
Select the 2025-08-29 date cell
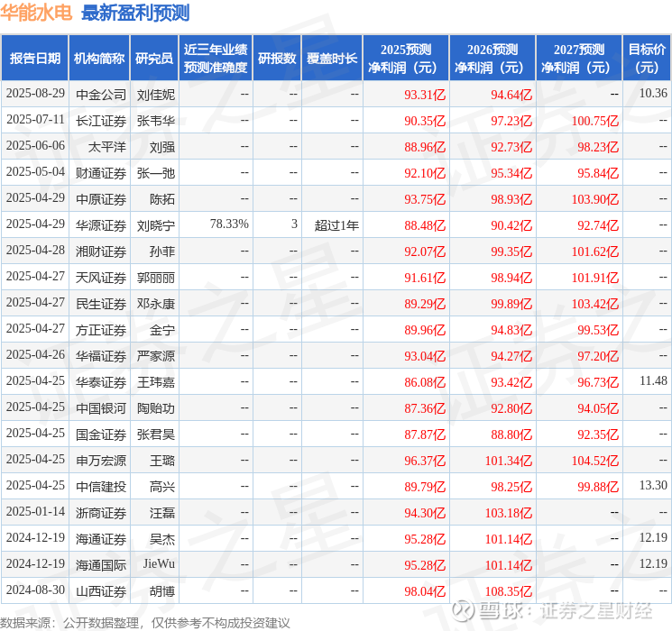pos(35,94)
